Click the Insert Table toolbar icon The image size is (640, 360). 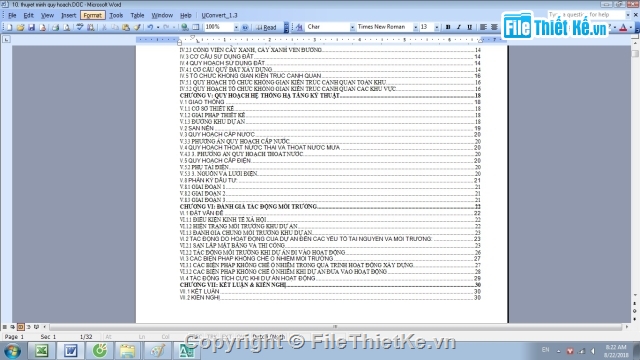click(x=196, y=27)
